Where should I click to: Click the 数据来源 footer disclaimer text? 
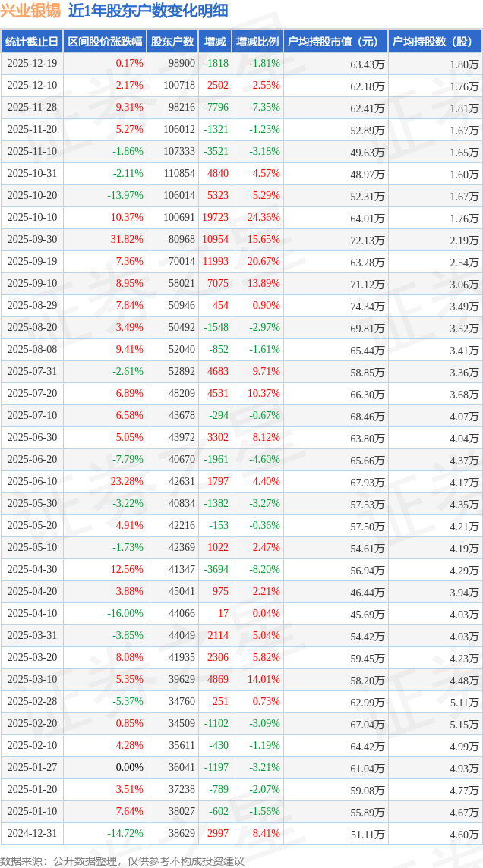(122, 860)
